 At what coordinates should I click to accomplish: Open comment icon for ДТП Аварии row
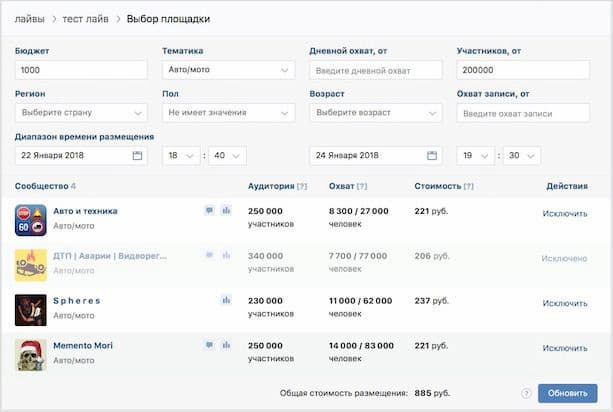coord(210,255)
